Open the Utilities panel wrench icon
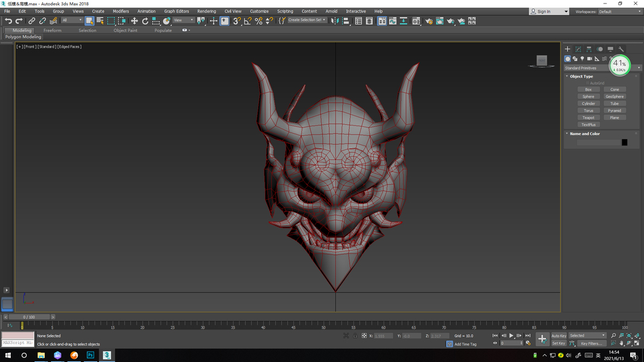644x362 pixels. (x=621, y=49)
